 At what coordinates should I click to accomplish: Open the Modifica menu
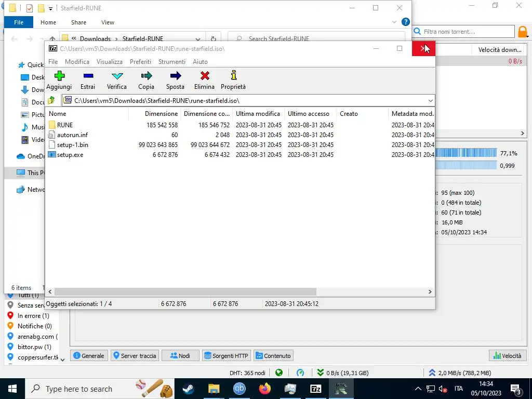pos(77,62)
